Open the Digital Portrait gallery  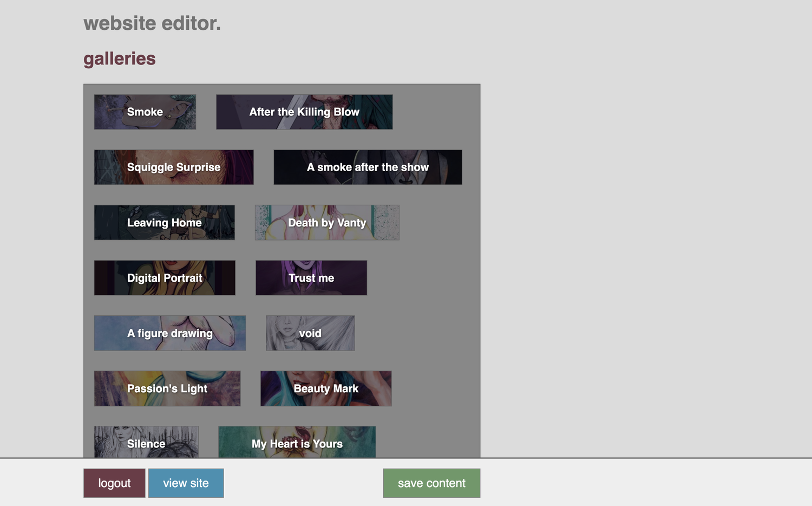(x=164, y=277)
